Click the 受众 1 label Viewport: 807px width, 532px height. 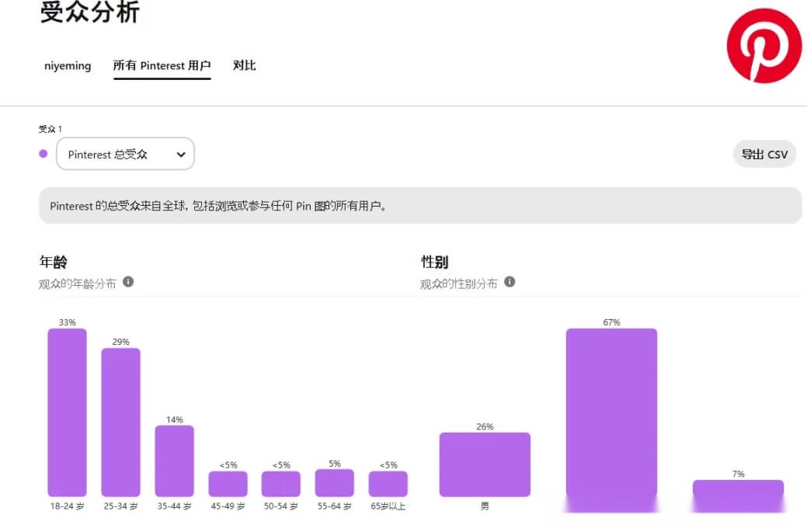pos(50,129)
